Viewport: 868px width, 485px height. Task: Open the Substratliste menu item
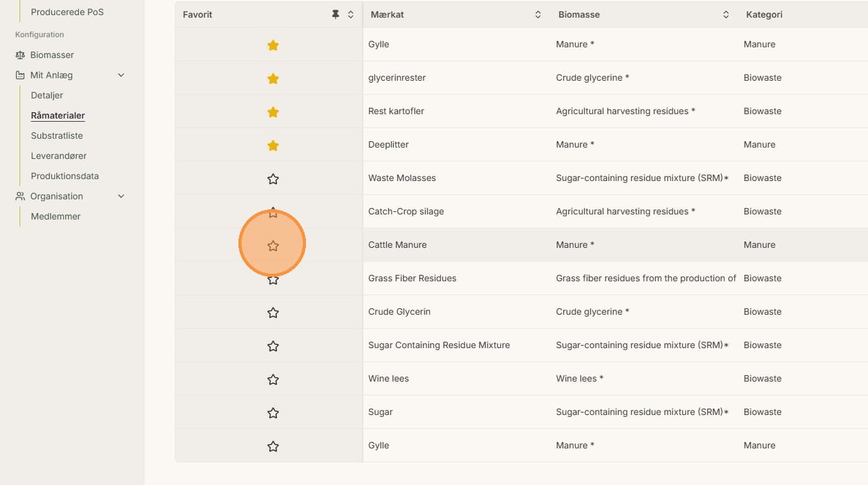(x=57, y=136)
